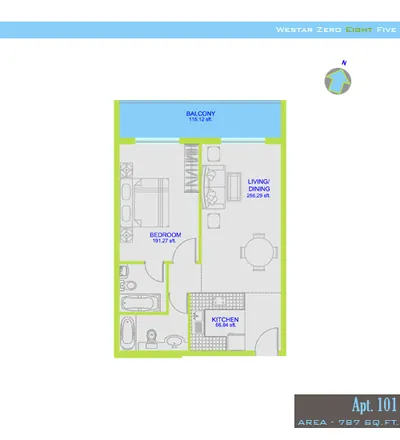Click the lower bathroom vertical bathtub symbol
This screenshot has height=440, width=400.
pyautogui.click(x=128, y=333)
